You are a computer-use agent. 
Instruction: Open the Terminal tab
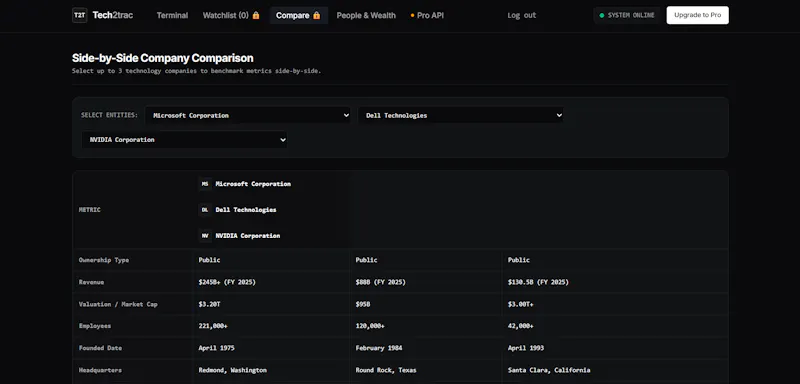click(172, 15)
